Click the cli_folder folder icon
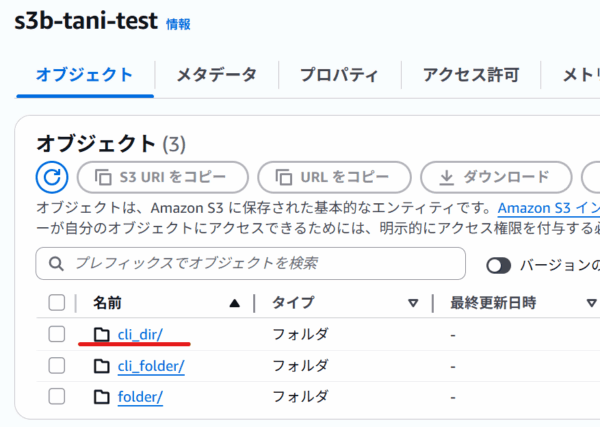600x427 pixels. (101, 366)
